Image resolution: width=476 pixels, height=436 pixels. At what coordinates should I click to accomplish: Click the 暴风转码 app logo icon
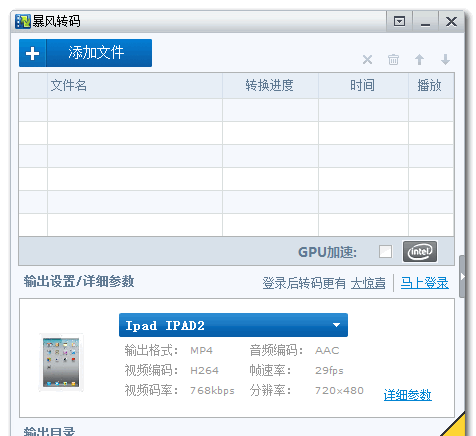23,21
